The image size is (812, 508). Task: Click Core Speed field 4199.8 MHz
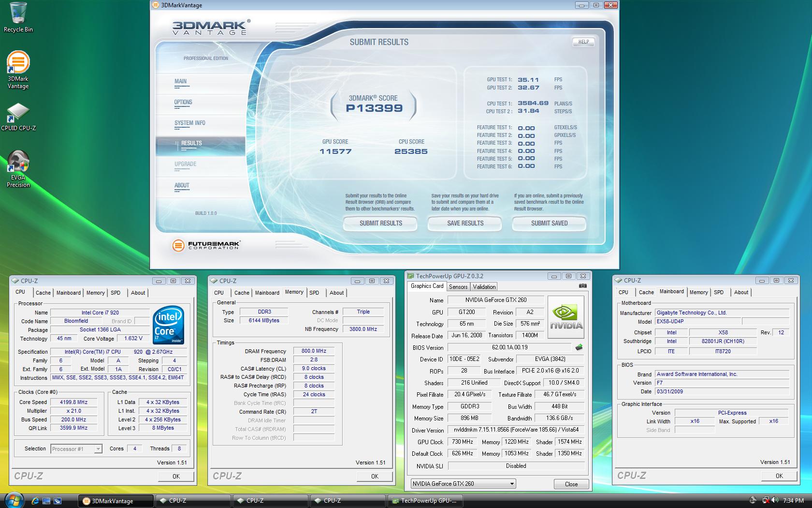[73, 402]
